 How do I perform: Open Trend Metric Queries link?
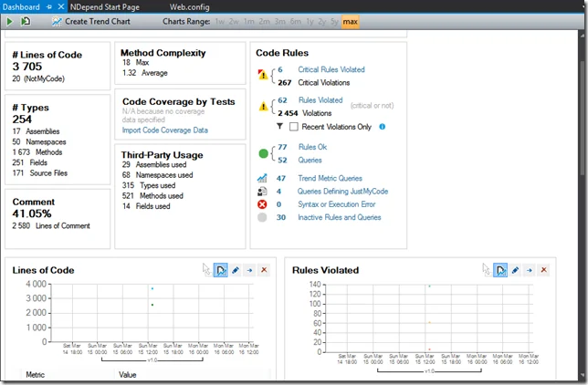coord(330,178)
